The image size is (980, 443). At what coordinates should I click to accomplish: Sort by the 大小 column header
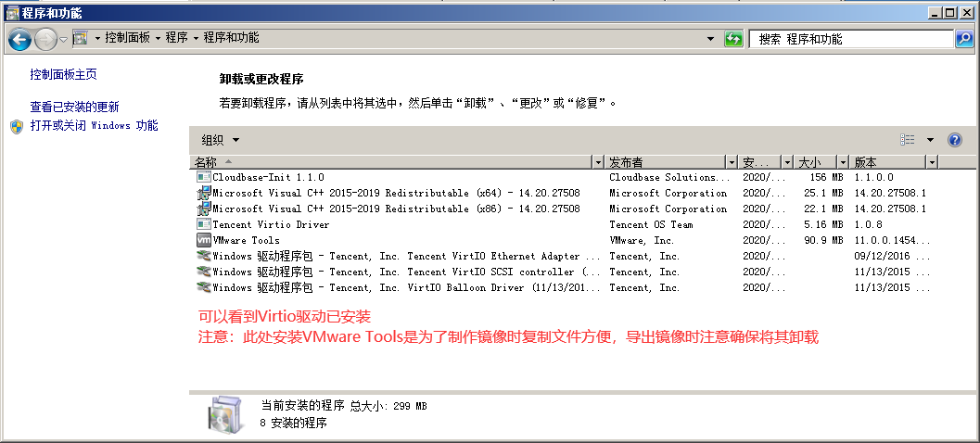(x=816, y=162)
